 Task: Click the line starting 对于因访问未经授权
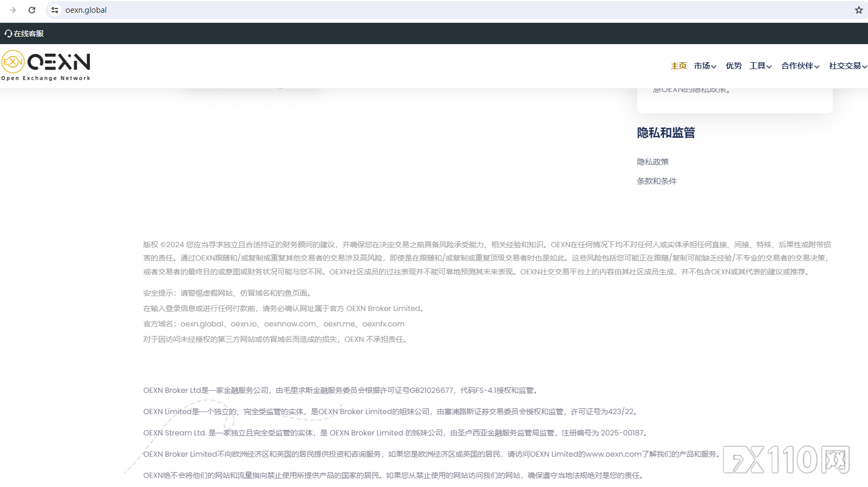pyautogui.click(x=277, y=339)
